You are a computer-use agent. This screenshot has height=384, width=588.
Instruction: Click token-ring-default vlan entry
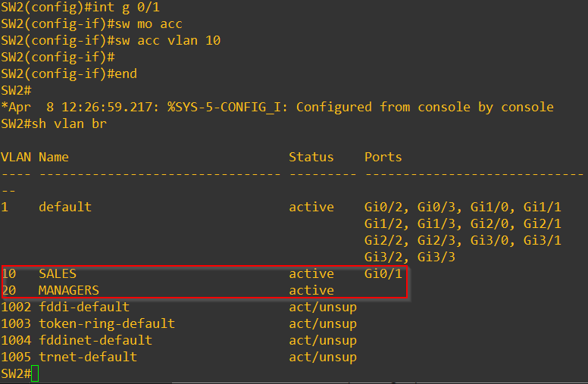[x=107, y=323]
